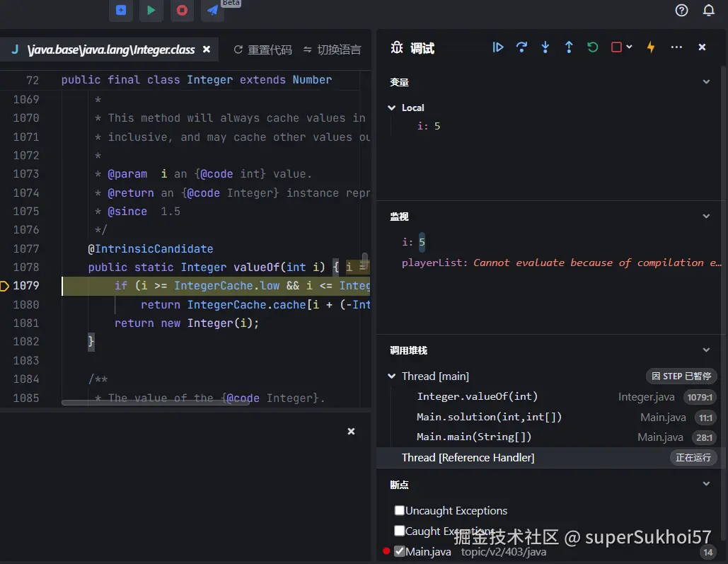Open notifications bell icon
The height and width of the screenshot is (564, 728).
coord(708,10)
